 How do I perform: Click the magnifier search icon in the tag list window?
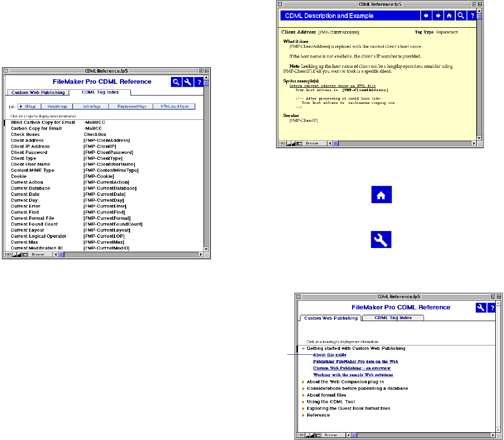[176, 82]
